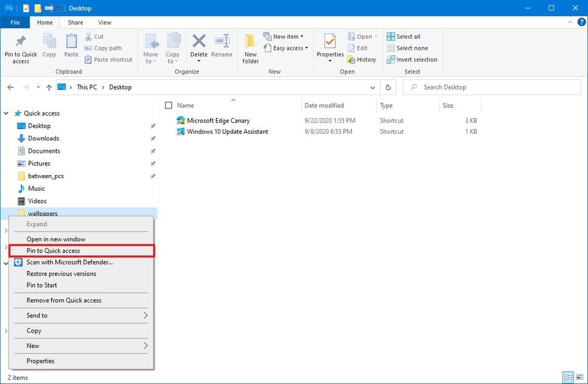Viewport: 588px width, 384px height.
Task: Open the Easy access dropdown
Action: tap(286, 48)
